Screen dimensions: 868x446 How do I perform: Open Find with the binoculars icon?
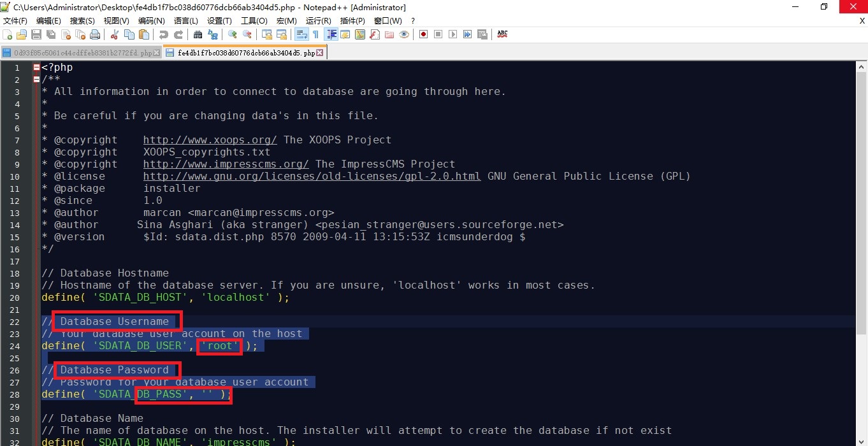(x=198, y=34)
